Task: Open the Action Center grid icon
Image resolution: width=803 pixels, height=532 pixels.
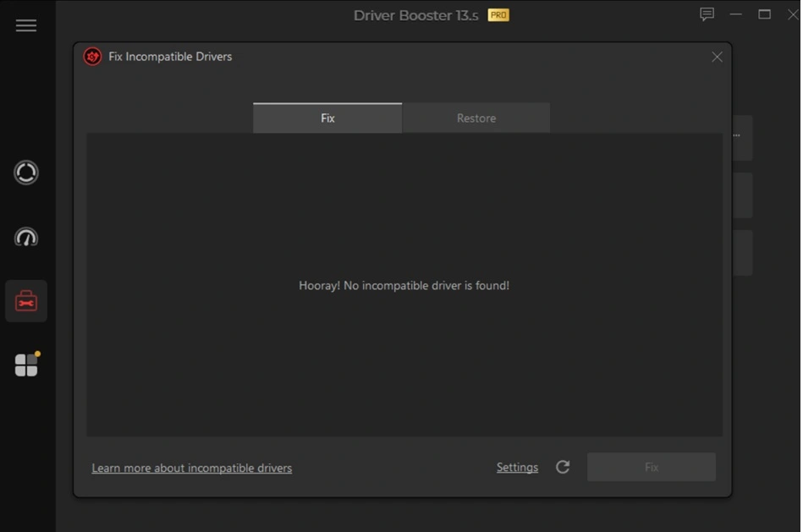Action: point(26,365)
